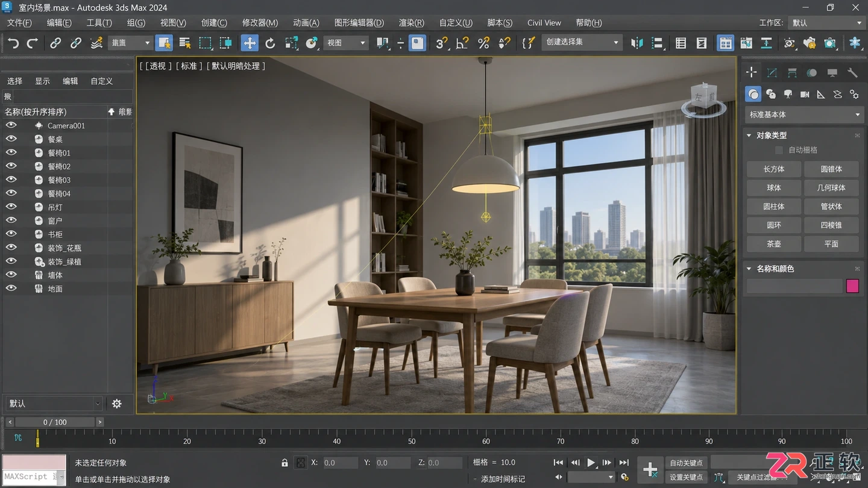
Task: Expand the 创建选择集 dropdown
Action: [582, 42]
